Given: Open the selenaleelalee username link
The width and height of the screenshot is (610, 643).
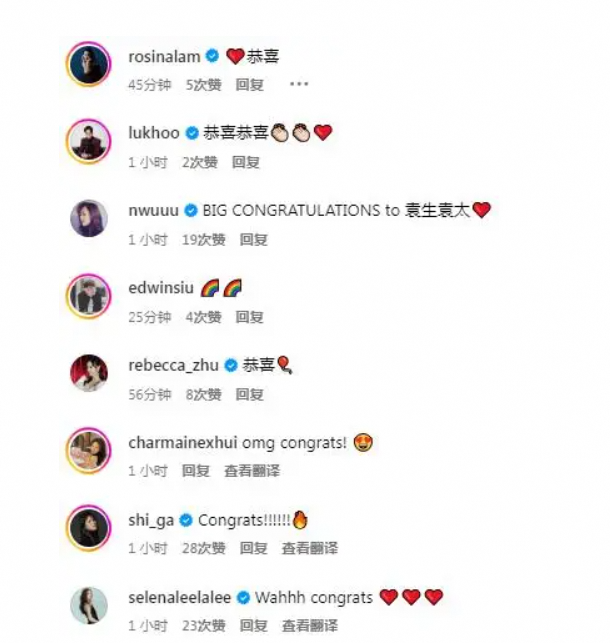Looking at the screenshot, I should 180,597.
